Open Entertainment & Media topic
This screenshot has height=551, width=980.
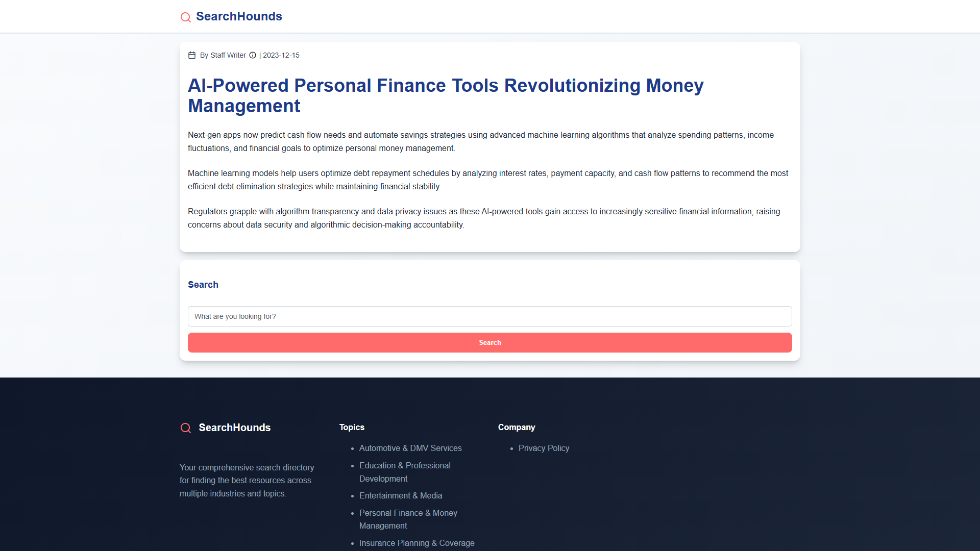pos(401,495)
